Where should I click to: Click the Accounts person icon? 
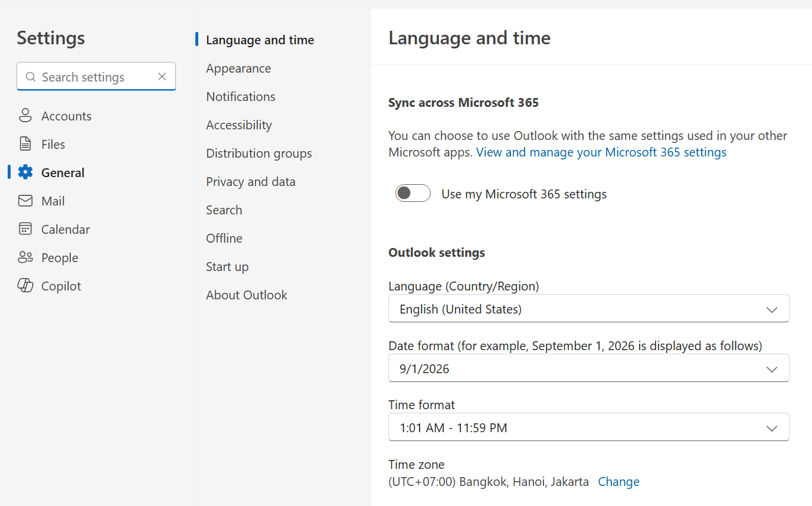(25, 116)
